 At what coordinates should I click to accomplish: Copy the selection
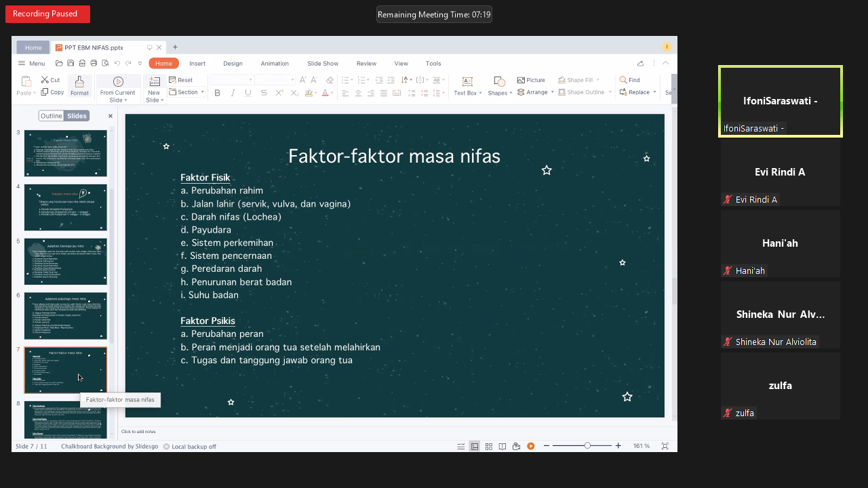(x=52, y=92)
